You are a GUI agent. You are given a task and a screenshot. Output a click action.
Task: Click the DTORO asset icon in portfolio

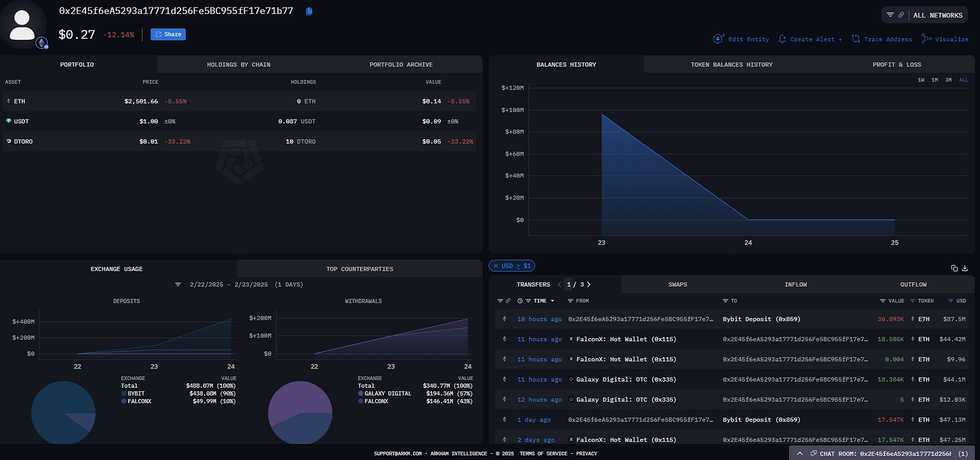[9, 141]
